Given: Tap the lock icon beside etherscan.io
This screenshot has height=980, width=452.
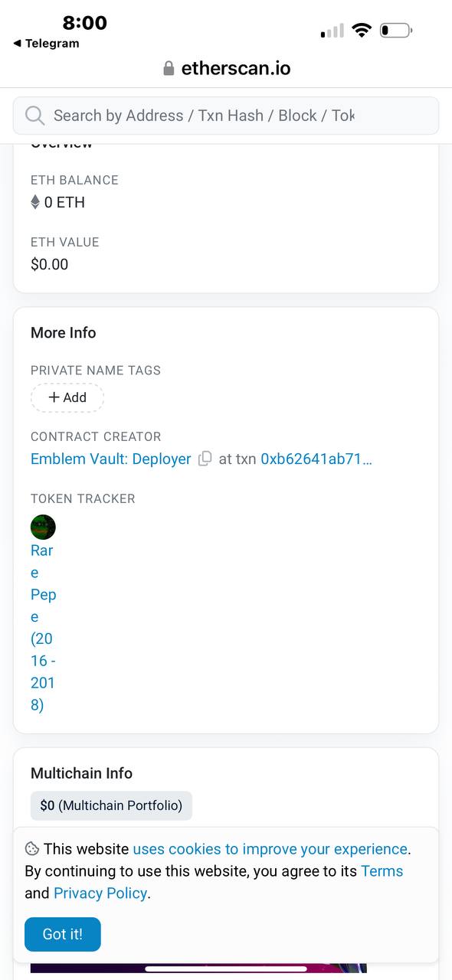Looking at the screenshot, I should [x=169, y=69].
